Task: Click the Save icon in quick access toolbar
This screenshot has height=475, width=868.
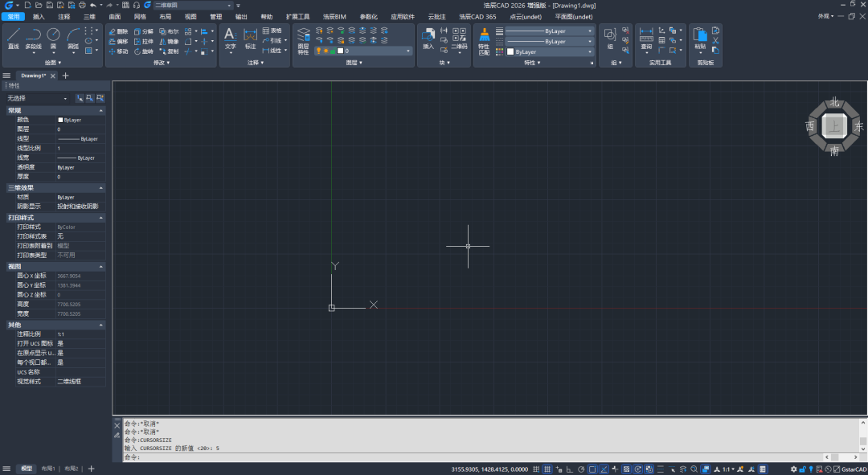Action: [x=49, y=5]
